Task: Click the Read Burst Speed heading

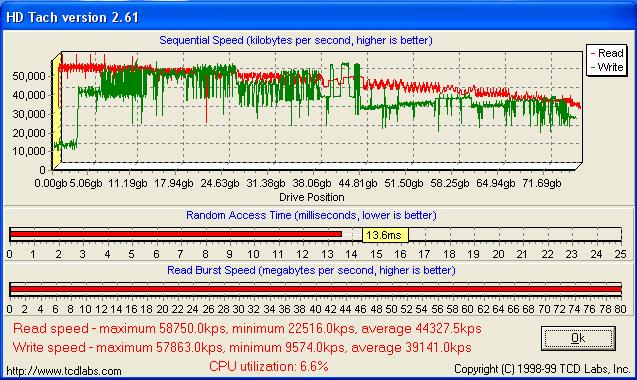Action: pos(311,270)
